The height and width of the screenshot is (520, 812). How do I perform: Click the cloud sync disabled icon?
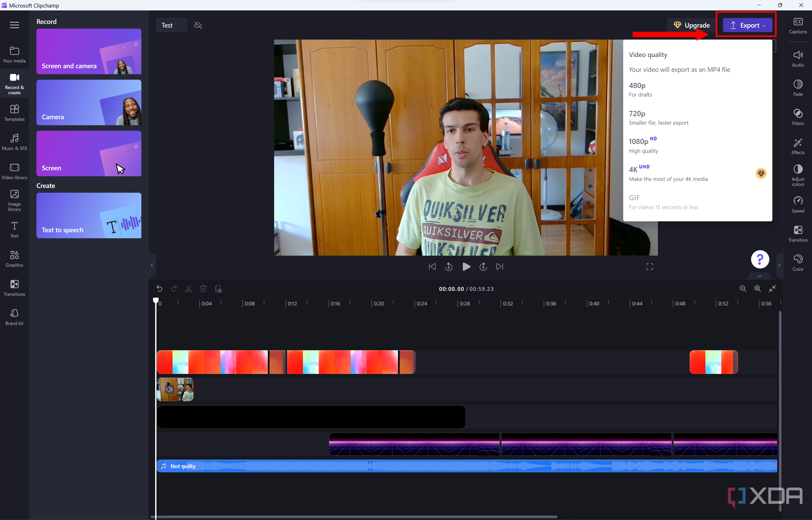(x=198, y=25)
